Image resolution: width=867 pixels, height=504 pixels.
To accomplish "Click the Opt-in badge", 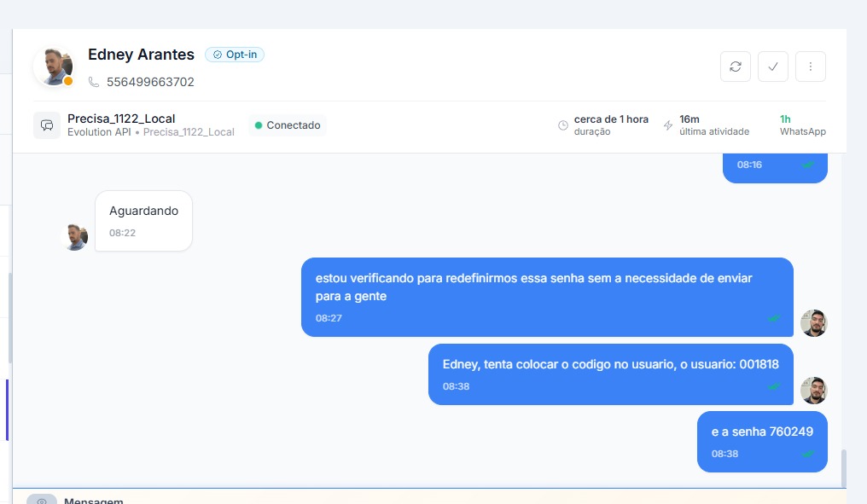I will 235,55.
